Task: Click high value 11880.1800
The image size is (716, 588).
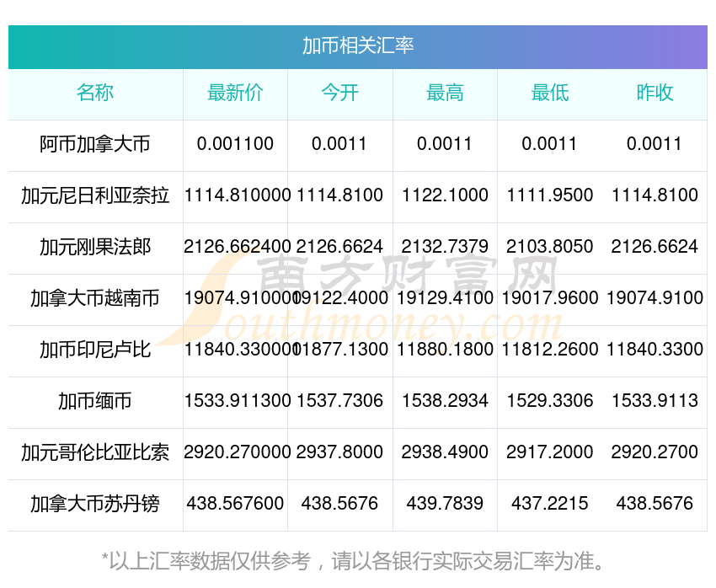Action: pyautogui.click(x=445, y=350)
